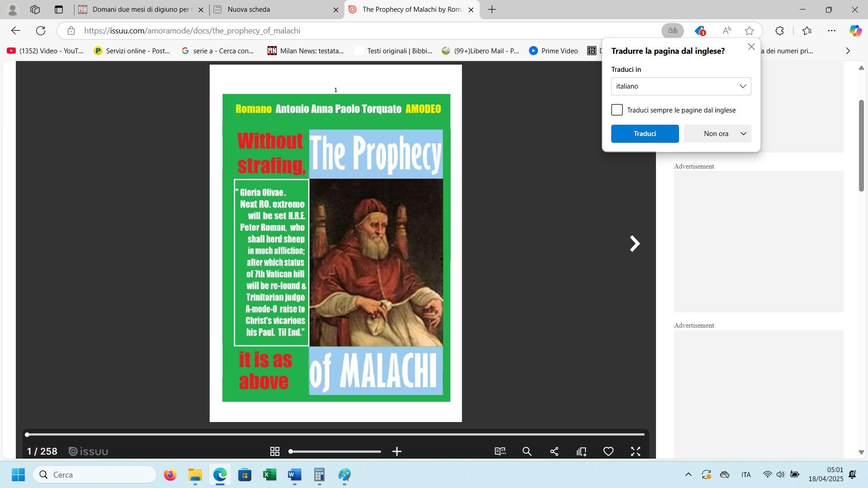Image resolution: width=868 pixels, height=488 pixels.
Task: Open the issuu reading-mode text icon
Action: click(500, 451)
